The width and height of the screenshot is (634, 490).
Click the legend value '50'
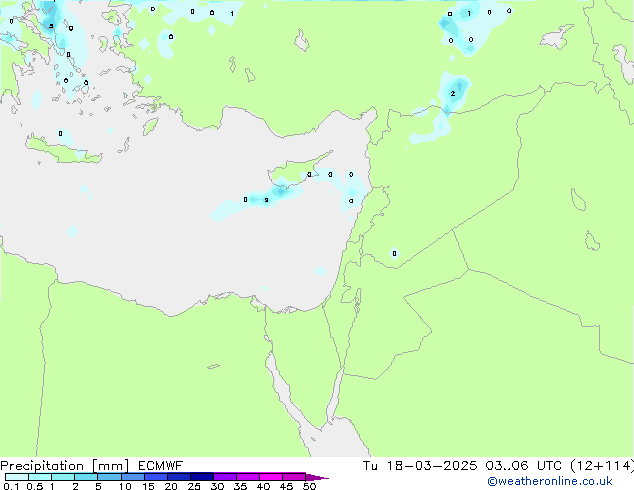click(x=309, y=486)
